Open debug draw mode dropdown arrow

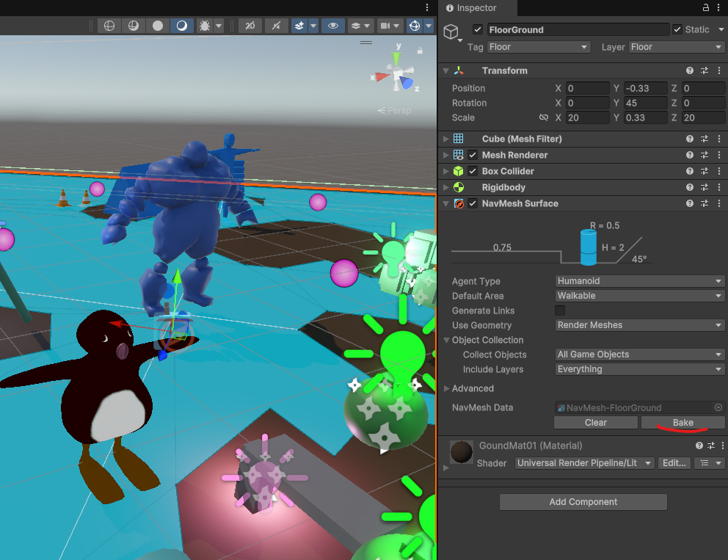point(218,26)
